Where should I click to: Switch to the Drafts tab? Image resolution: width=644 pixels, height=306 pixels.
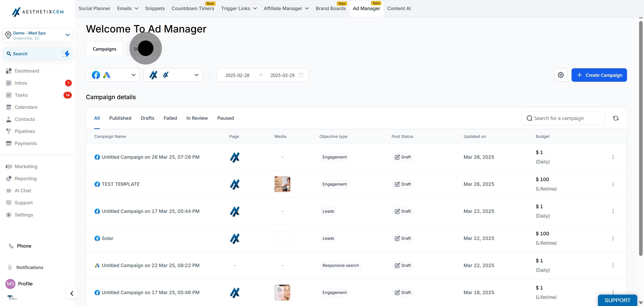pos(147,118)
